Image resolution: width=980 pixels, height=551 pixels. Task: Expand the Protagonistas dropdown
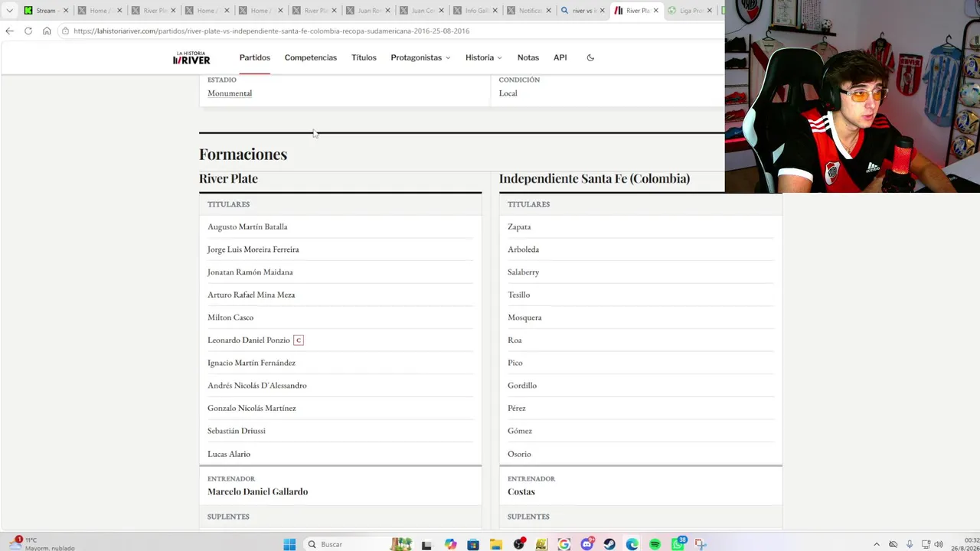(420, 57)
